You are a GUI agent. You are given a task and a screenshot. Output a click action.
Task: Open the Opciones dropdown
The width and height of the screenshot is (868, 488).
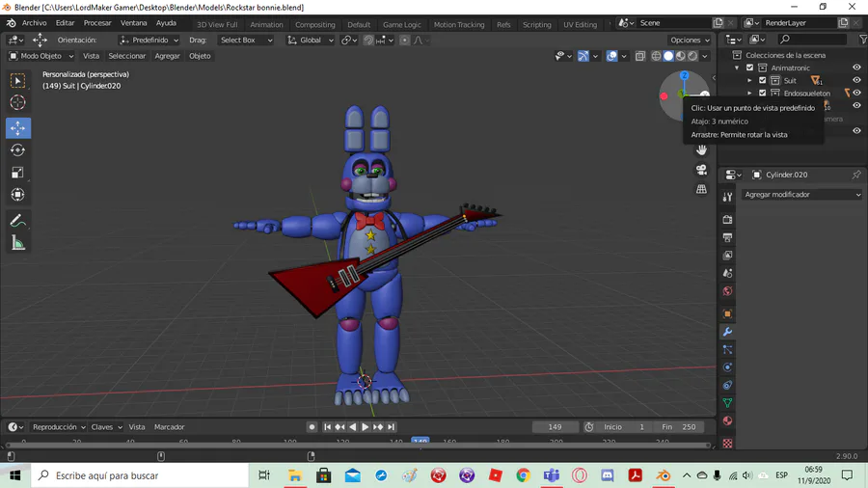coord(690,40)
